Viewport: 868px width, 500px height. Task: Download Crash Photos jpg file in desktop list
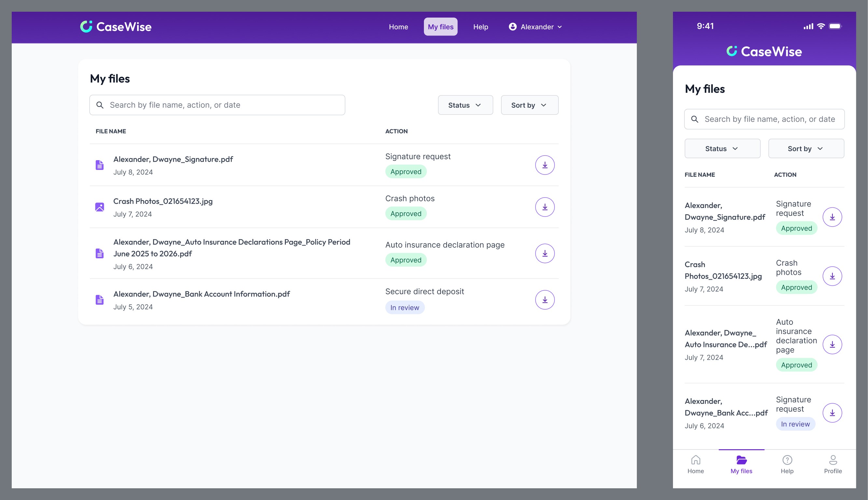545,207
